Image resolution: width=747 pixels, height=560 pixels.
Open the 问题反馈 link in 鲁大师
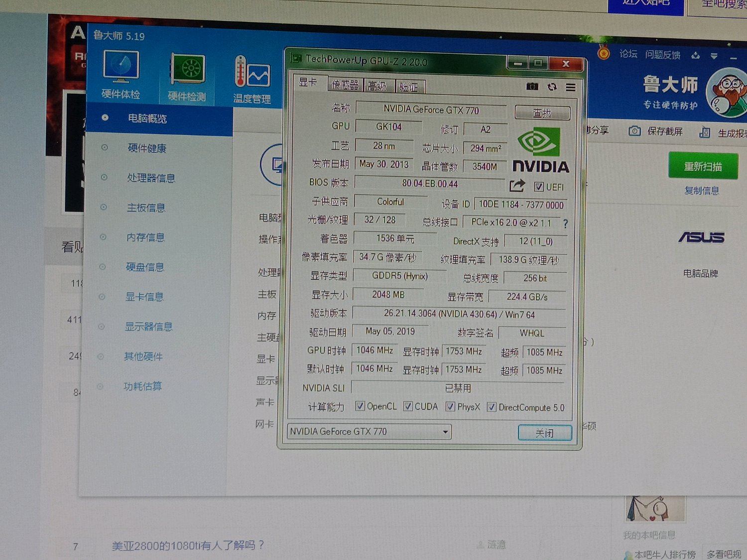663,55
